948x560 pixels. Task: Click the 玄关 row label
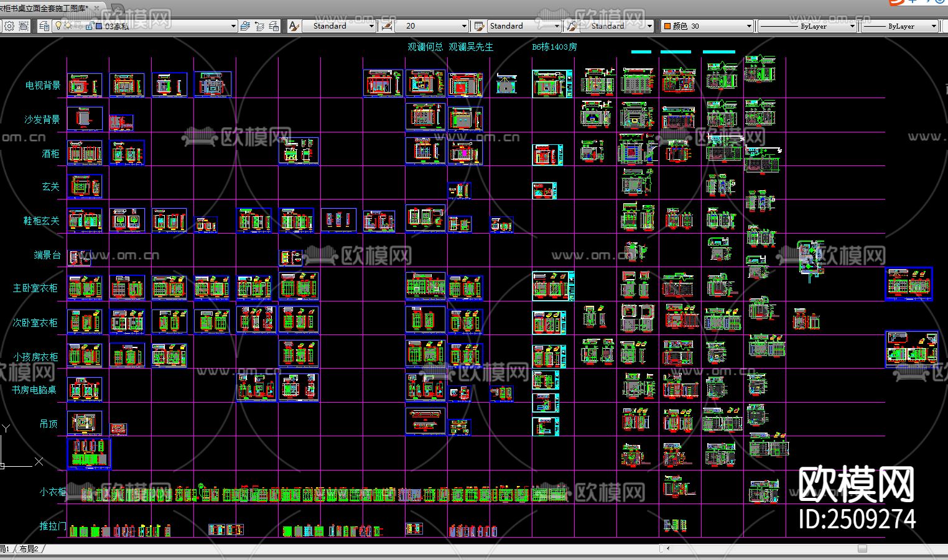[50, 186]
